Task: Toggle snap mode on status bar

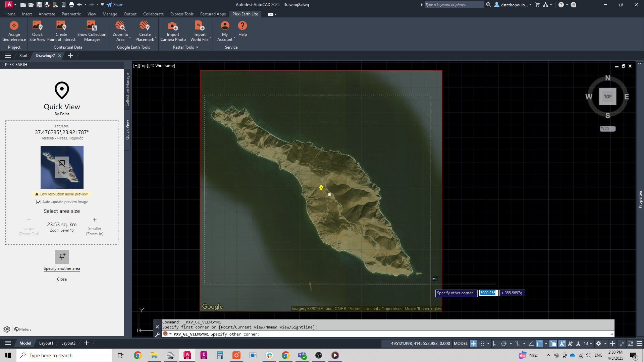Action: pos(482,344)
